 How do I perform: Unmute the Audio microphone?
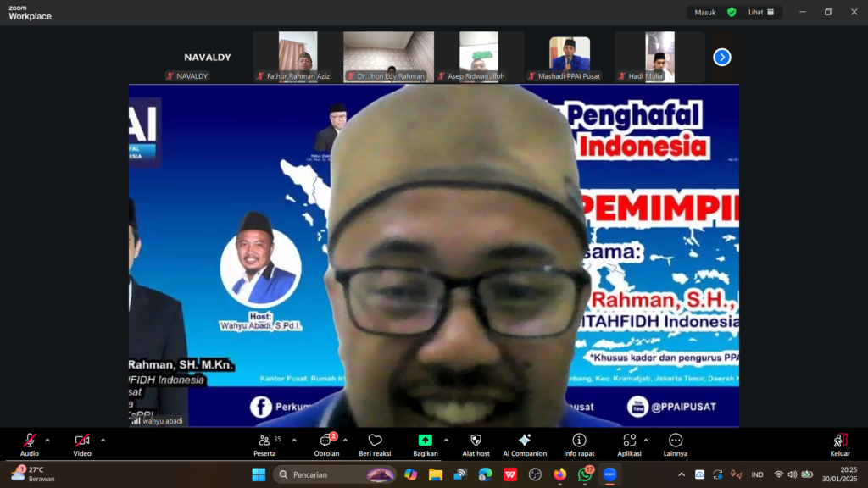click(x=30, y=445)
